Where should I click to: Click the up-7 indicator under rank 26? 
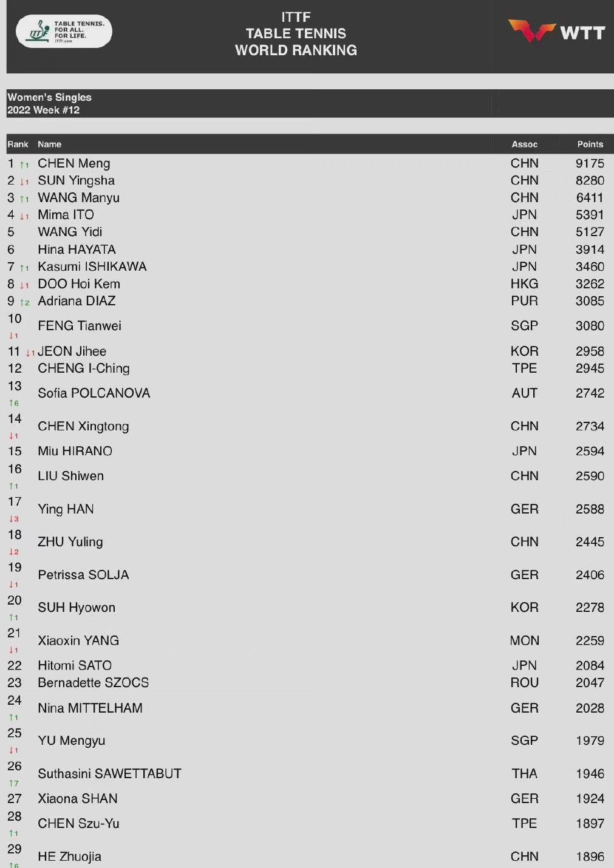pyautogui.click(x=14, y=783)
